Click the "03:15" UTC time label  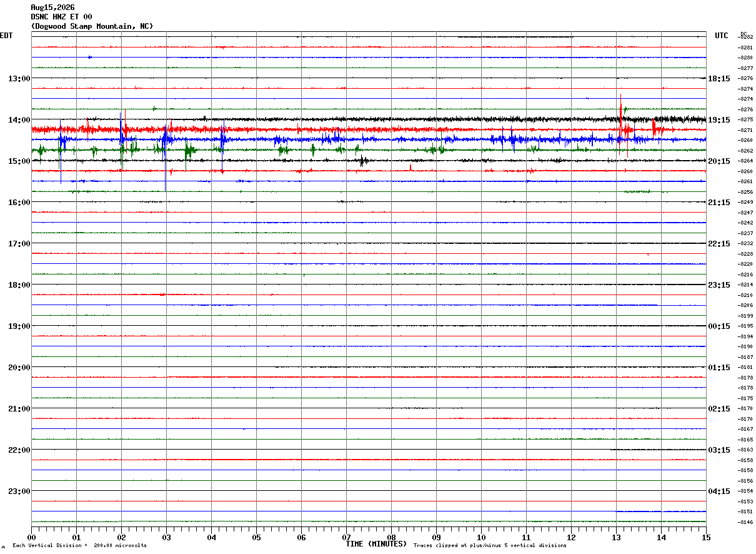(x=719, y=450)
